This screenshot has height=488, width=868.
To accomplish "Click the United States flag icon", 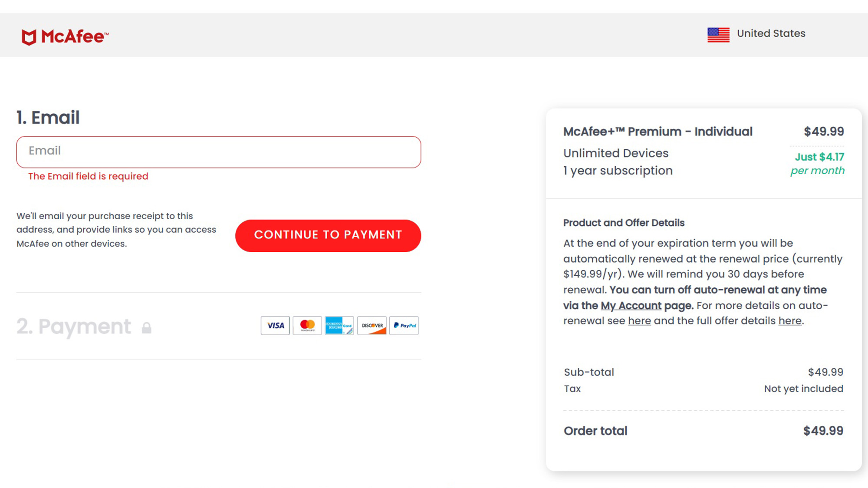I will 718,34.
